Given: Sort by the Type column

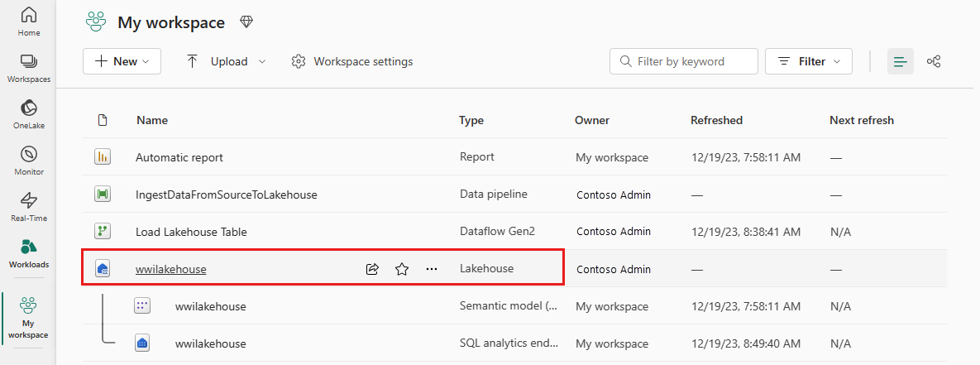Looking at the screenshot, I should (x=471, y=120).
